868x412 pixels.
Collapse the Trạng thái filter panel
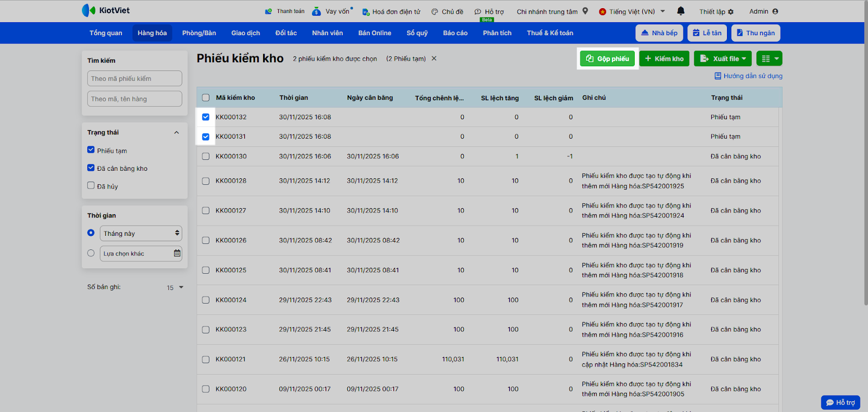point(176,133)
